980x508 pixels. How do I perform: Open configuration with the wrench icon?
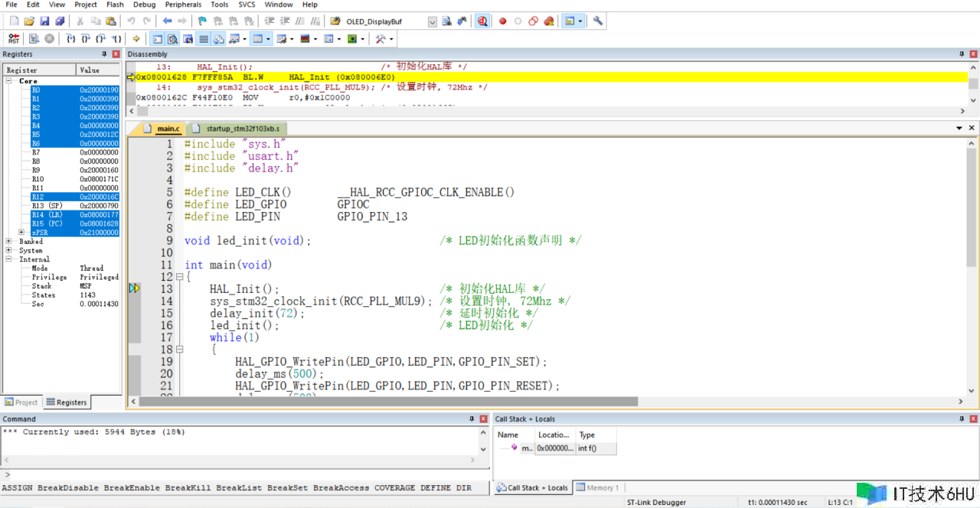click(598, 21)
